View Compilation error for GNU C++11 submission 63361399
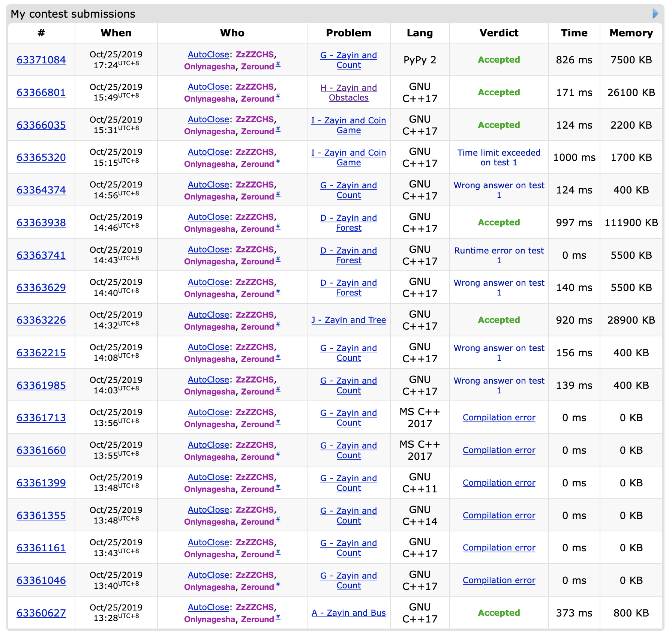Screen dimensions: 672x636 (x=499, y=483)
